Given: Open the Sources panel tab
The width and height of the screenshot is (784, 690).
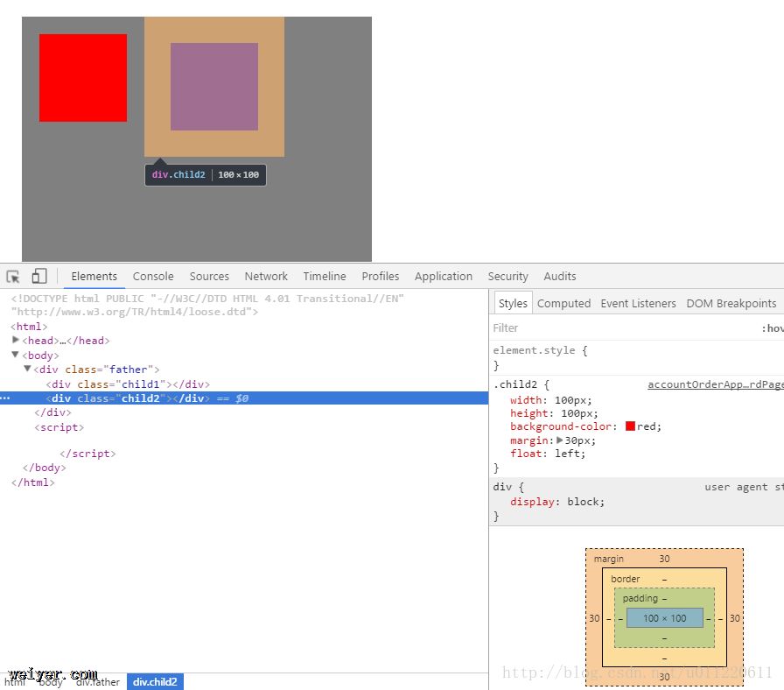Looking at the screenshot, I should [209, 277].
